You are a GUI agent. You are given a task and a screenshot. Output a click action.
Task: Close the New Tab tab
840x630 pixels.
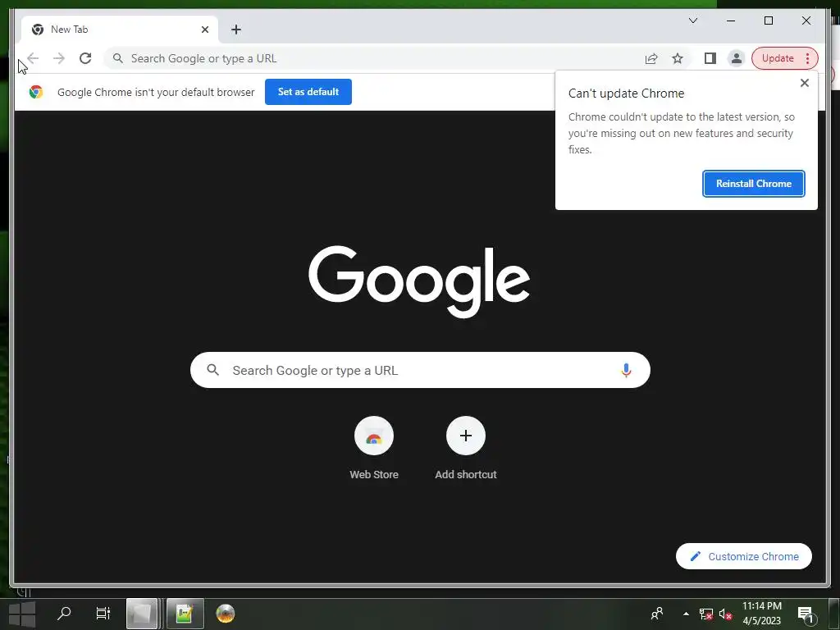pyautogui.click(x=204, y=30)
